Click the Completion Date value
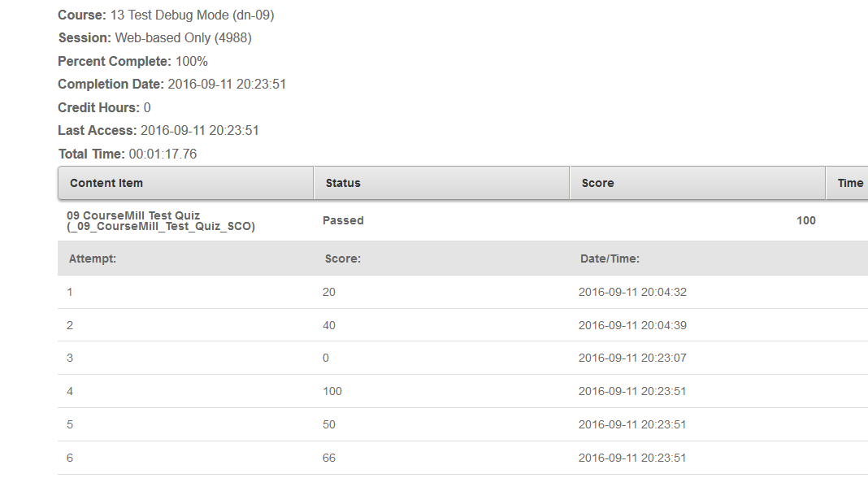868x504 pixels. (x=227, y=85)
